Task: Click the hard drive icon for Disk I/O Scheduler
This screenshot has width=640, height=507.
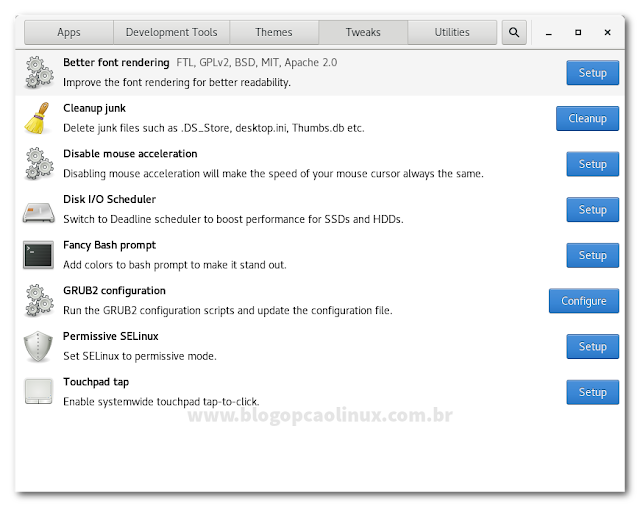Action: tap(39, 213)
